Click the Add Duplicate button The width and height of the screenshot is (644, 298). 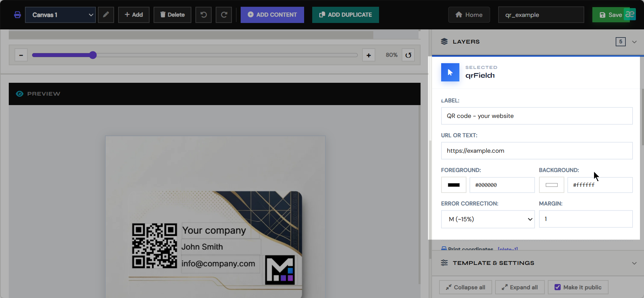[x=346, y=15]
